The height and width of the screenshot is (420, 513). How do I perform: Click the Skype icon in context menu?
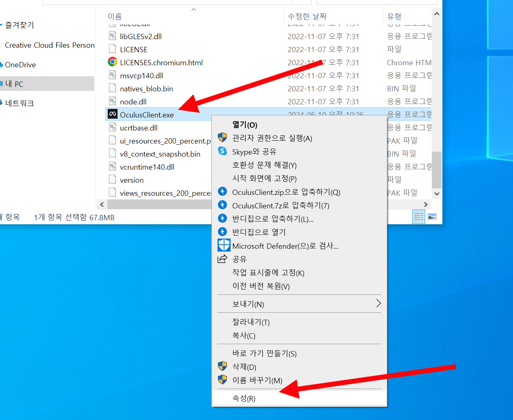[x=222, y=151]
